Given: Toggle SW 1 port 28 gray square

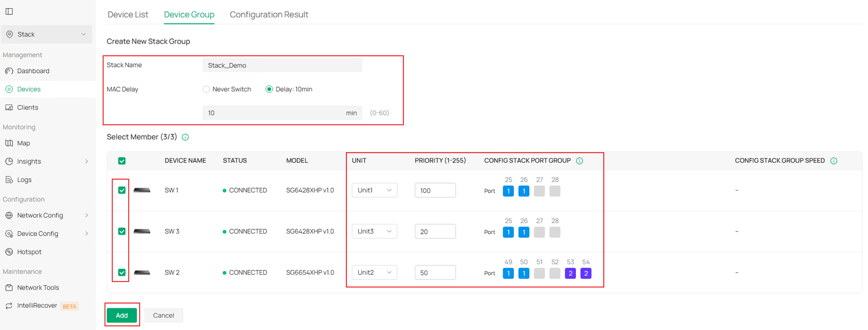Looking at the screenshot, I should tap(555, 191).
